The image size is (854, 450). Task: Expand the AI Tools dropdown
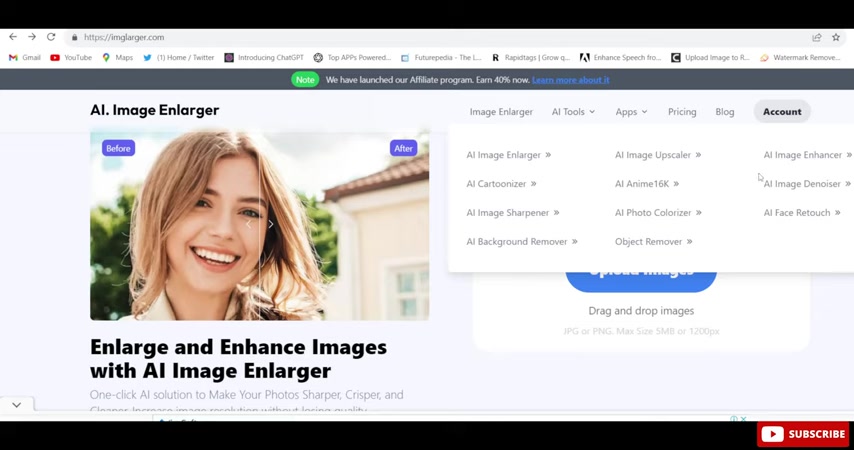click(x=573, y=112)
